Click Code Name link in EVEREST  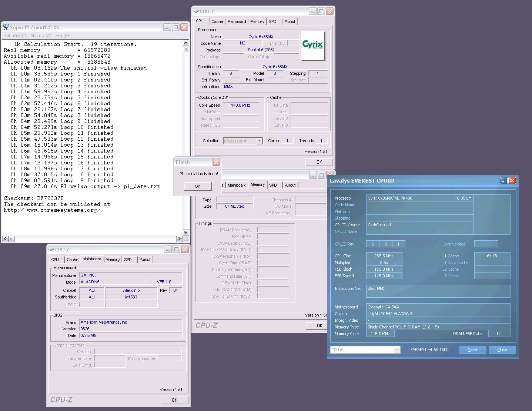[345, 205]
